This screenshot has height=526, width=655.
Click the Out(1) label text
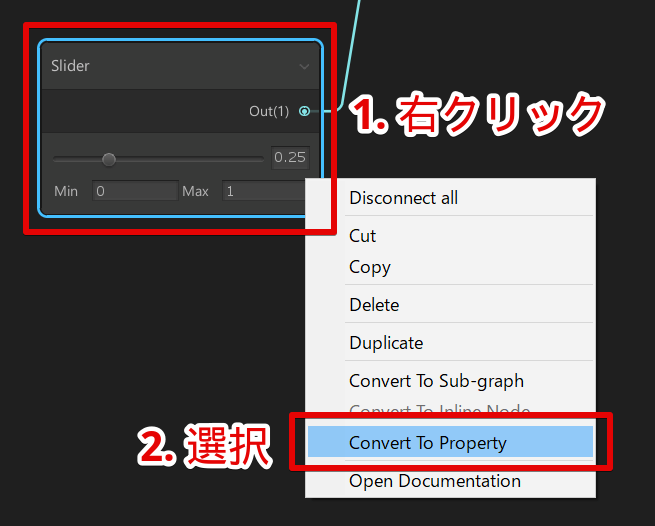tap(269, 111)
